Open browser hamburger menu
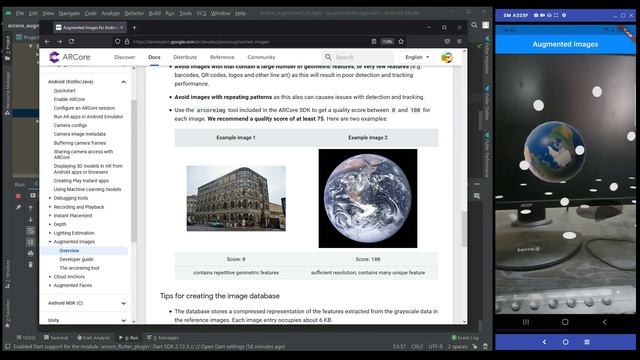This screenshot has width=640, height=360. click(x=459, y=42)
